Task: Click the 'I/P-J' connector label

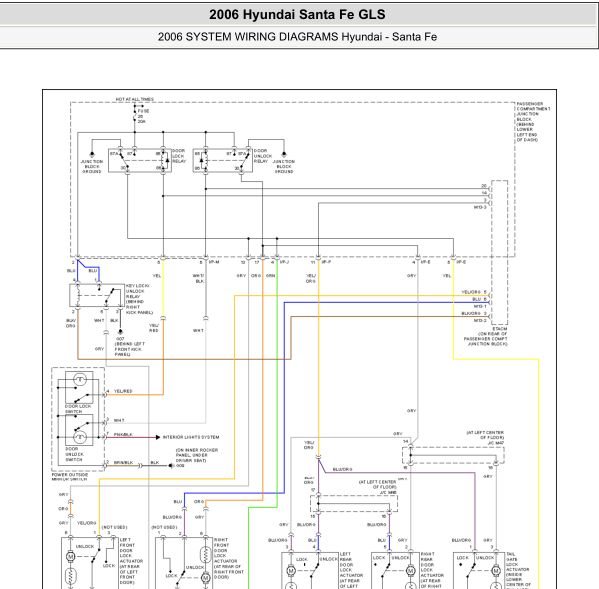Action: [x=284, y=262]
